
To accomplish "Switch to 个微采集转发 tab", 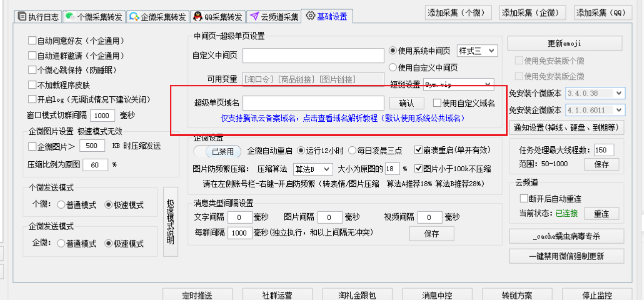I will 93,17.
